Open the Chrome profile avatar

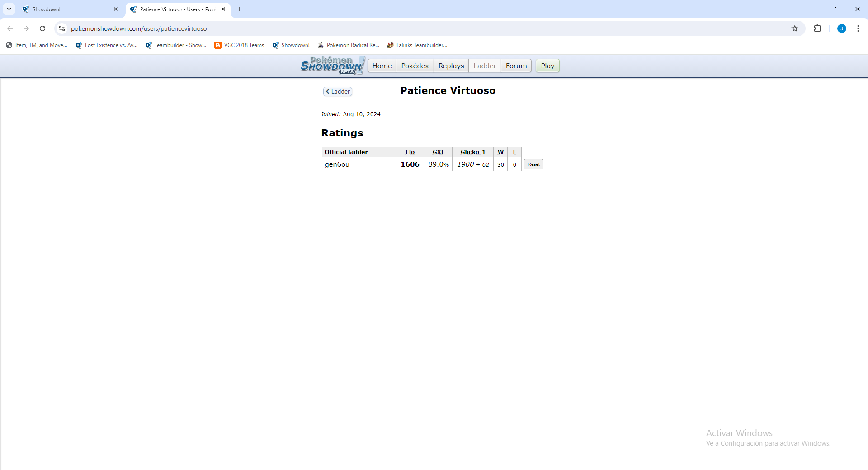tap(842, 28)
